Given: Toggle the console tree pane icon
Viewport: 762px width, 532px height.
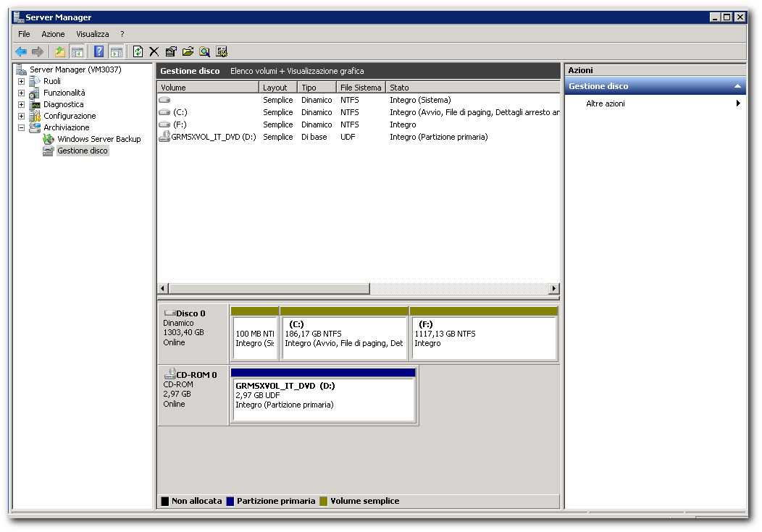Looking at the screenshot, I should tap(77, 51).
